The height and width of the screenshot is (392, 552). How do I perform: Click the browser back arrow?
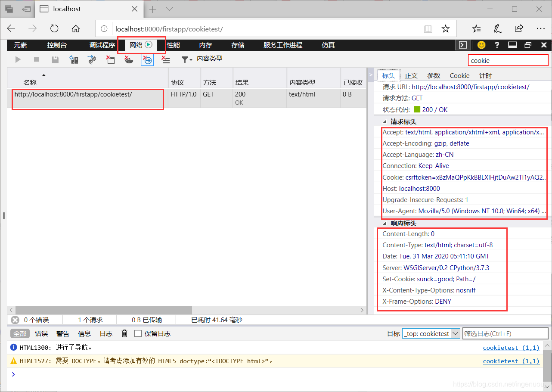pyautogui.click(x=12, y=28)
